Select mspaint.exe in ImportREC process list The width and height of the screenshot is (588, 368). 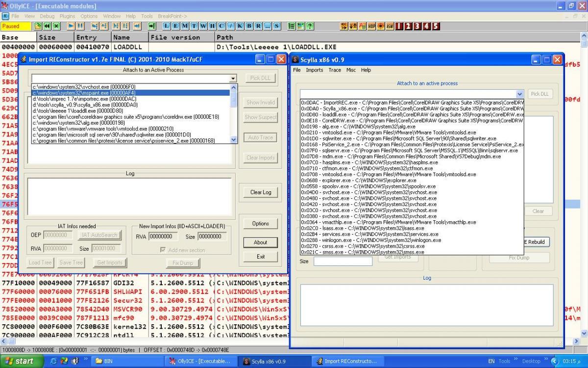click(x=131, y=92)
